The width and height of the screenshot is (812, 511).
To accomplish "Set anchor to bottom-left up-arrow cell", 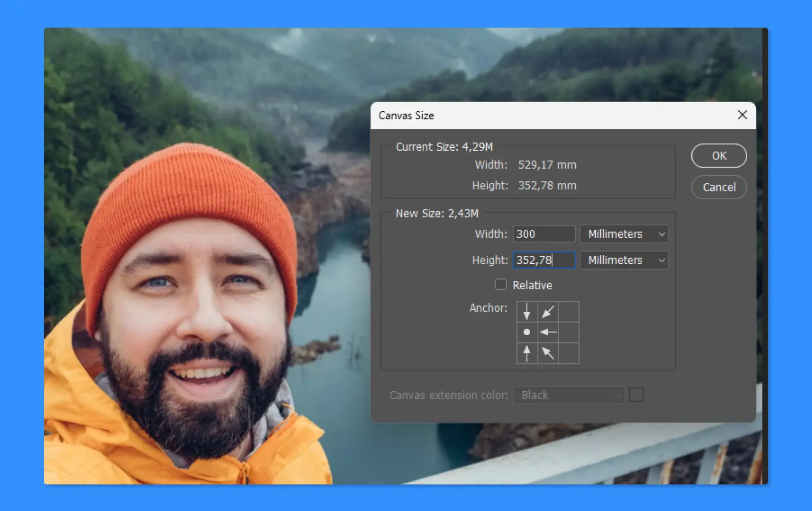I will pos(527,353).
